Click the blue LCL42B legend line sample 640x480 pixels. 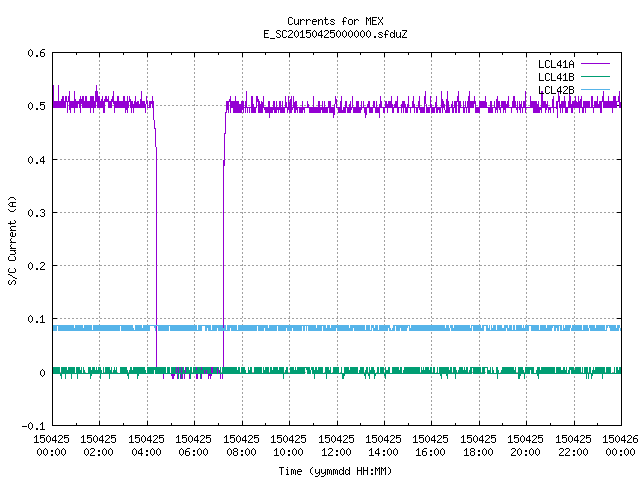tap(596, 89)
